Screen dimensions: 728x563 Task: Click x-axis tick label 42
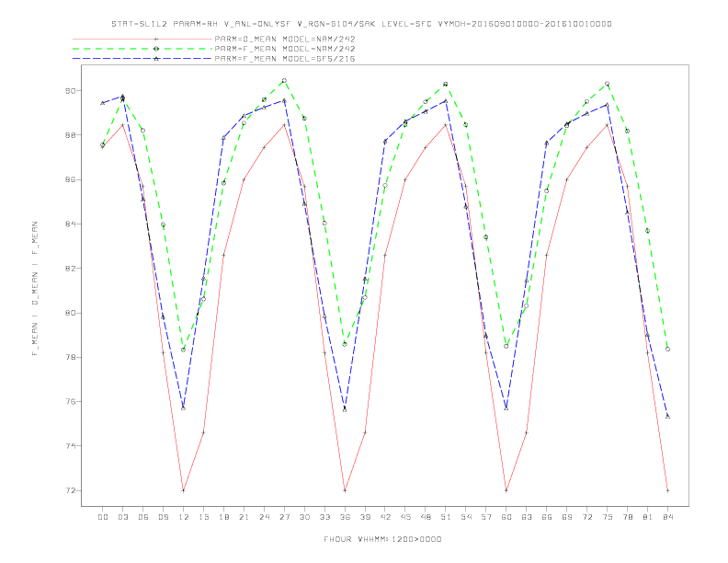385,517
